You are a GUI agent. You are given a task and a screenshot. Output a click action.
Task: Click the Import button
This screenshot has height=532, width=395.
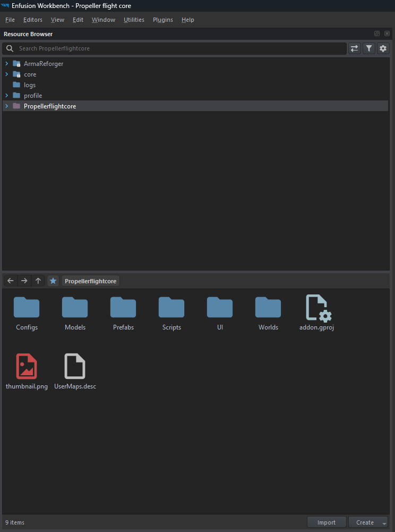click(327, 522)
